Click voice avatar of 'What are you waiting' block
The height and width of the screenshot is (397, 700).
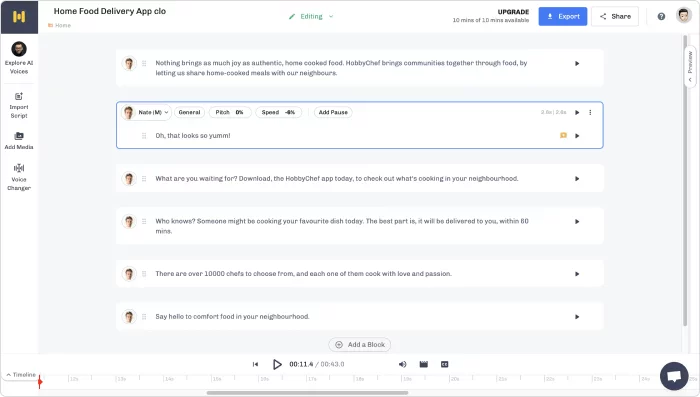click(129, 179)
